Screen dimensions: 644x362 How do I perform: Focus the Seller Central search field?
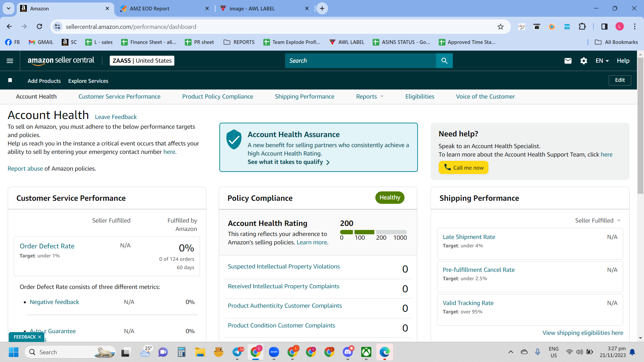tap(361, 61)
